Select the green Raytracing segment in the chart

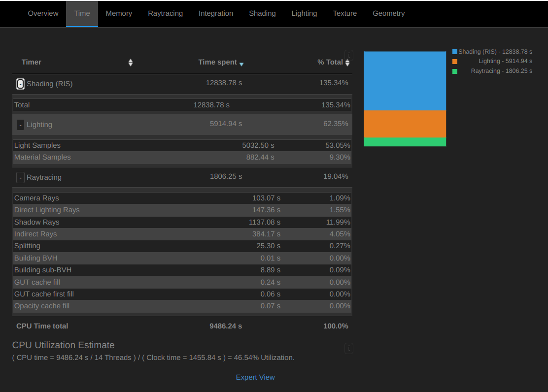(405, 142)
